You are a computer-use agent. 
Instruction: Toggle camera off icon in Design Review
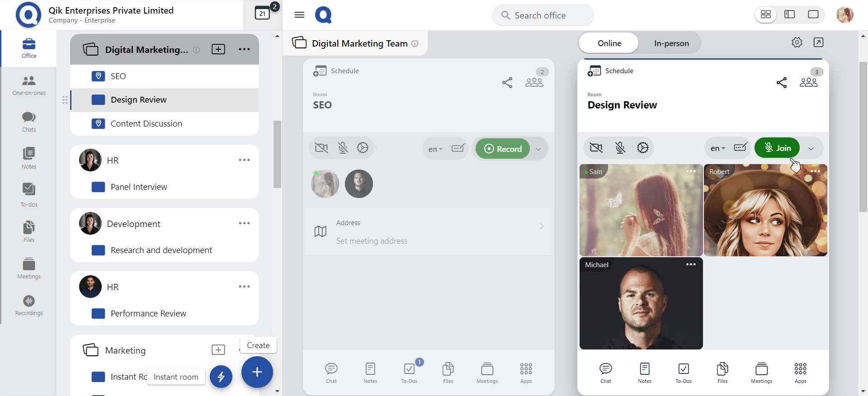[x=596, y=148]
